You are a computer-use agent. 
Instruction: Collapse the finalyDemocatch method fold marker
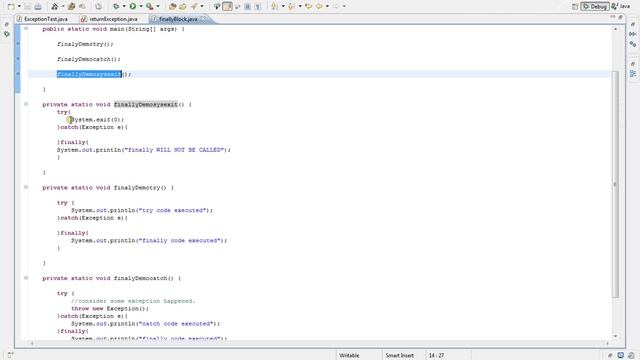pyautogui.click(x=26, y=278)
